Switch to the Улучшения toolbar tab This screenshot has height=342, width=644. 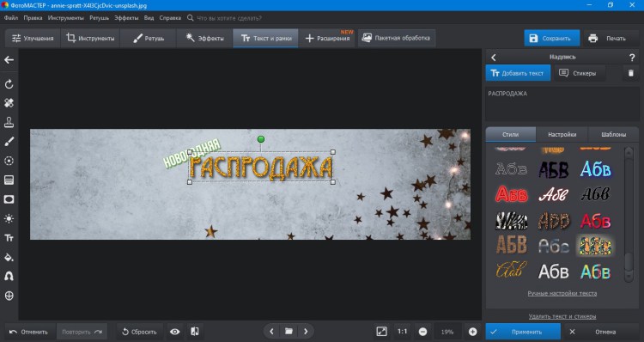(33, 38)
